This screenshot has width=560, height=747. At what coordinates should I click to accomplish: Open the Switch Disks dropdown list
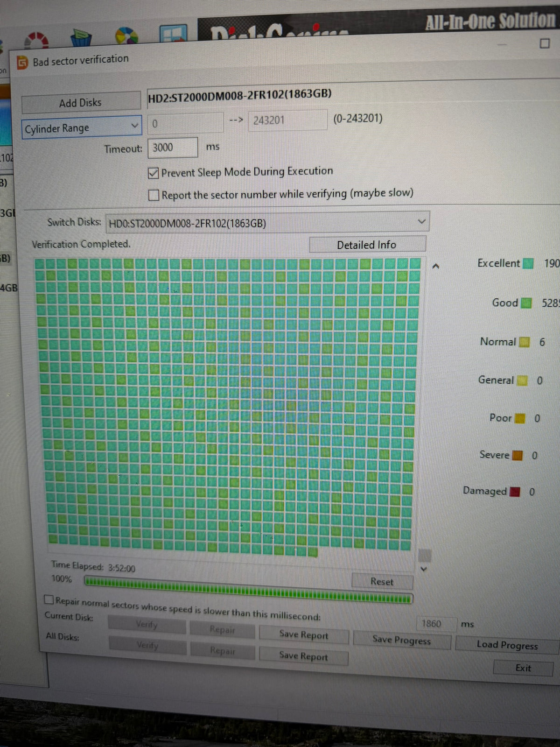pos(267,223)
